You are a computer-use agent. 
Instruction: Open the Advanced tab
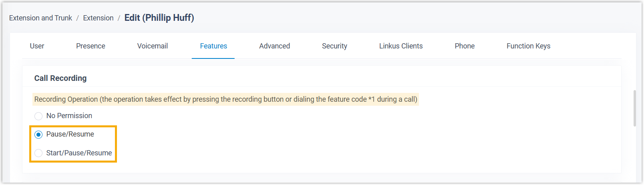[274, 46]
